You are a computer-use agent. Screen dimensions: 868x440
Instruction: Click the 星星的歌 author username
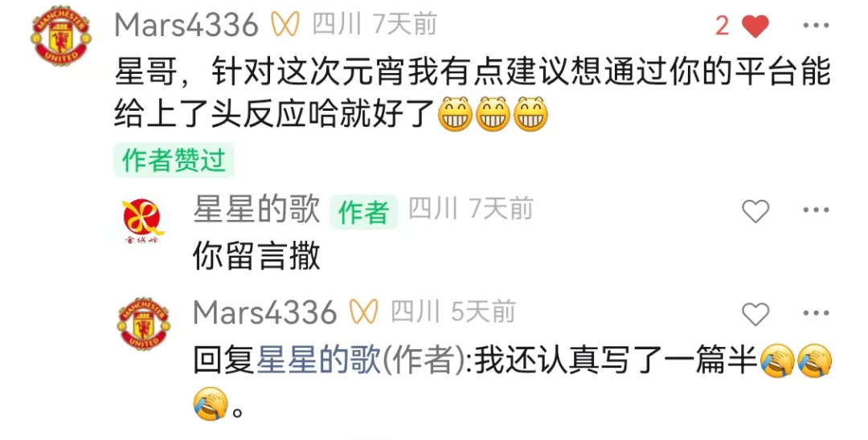point(257,210)
